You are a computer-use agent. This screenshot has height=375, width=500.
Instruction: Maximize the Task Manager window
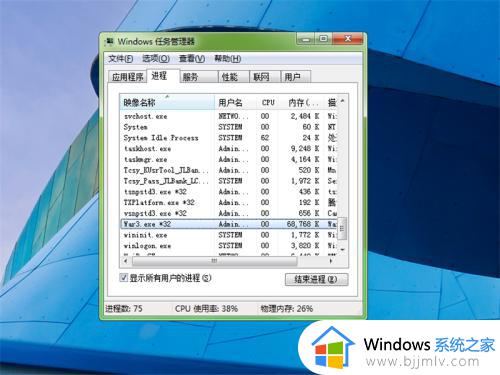pyautogui.click(x=323, y=39)
